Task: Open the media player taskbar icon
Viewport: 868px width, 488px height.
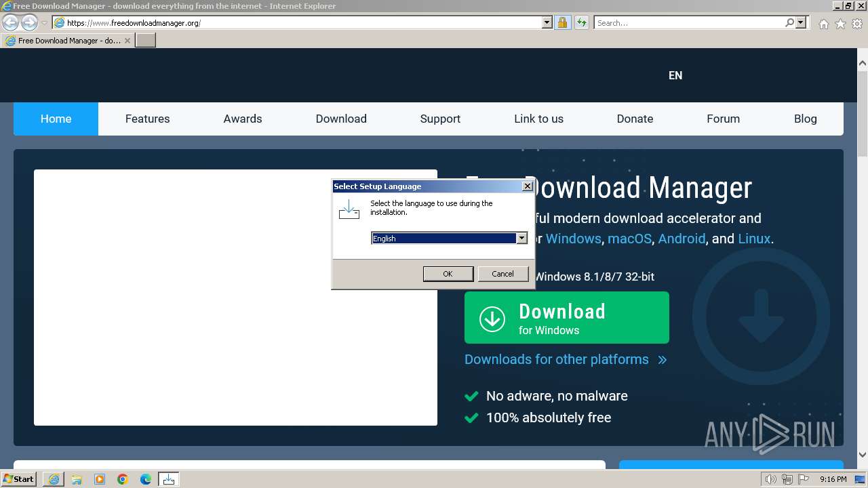Action: pyautogui.click(x=100, y=479)
